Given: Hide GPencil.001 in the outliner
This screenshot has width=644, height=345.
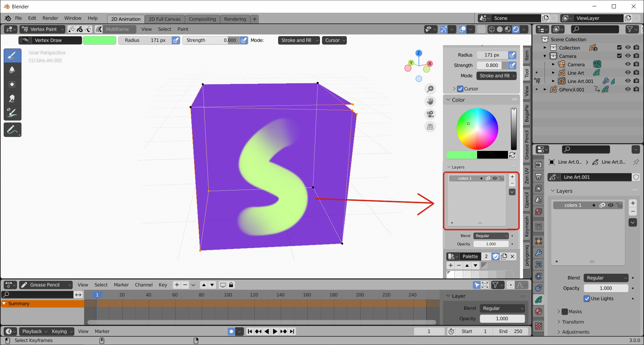Looking at the screenshot, I should [628, 89].
